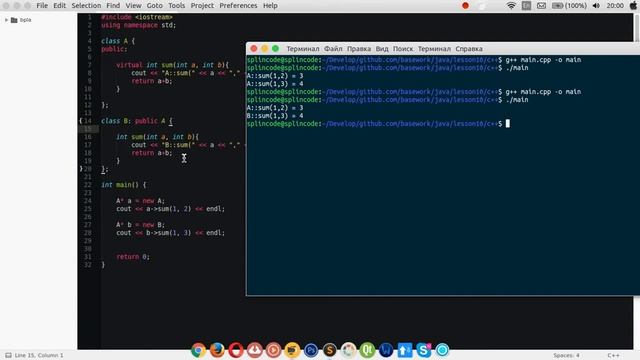The height and width of the screenshot is (360, 640).
Task: Open the Правка menu in terminal
Action: [359, 49]
